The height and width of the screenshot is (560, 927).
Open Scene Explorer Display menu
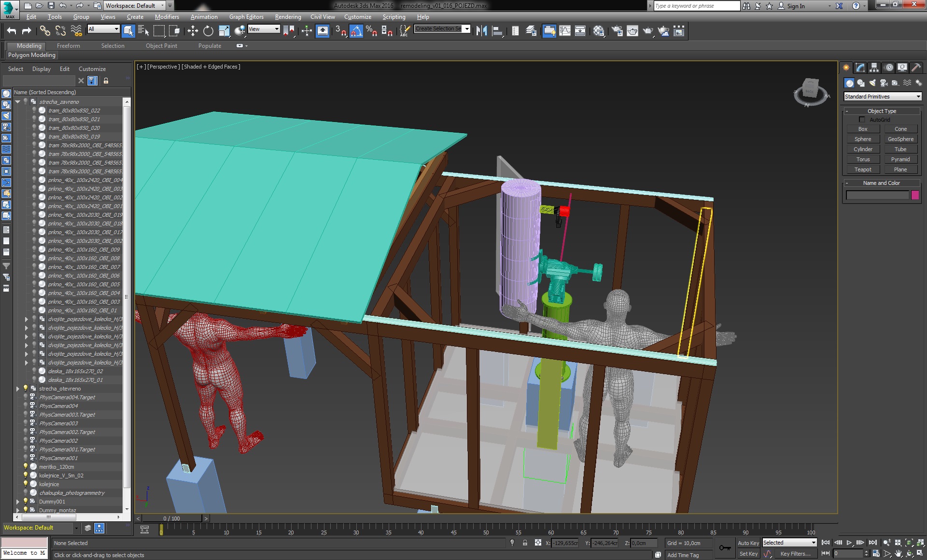click(x=42, y=69)
